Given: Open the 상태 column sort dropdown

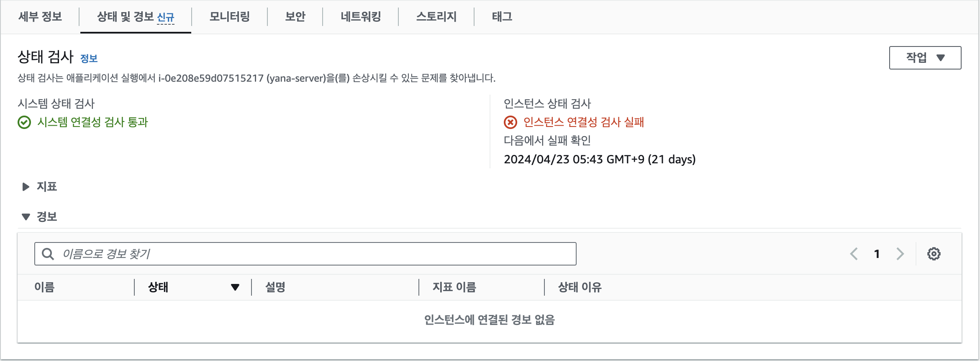Looking at the screenshot, I should click(x=235, y=287).
